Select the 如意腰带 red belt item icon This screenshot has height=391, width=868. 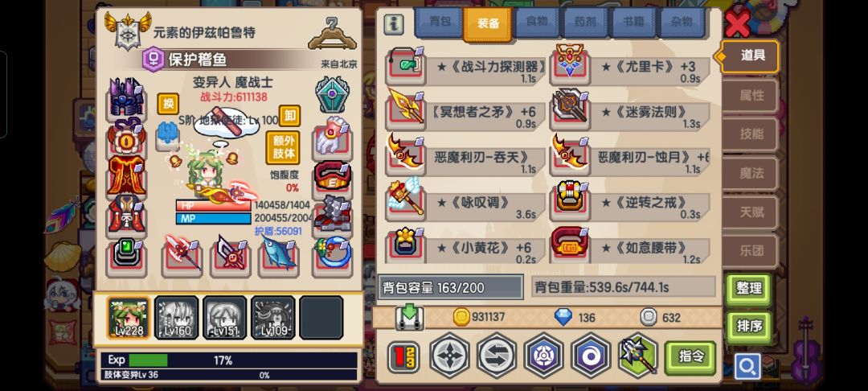(570, 246)
